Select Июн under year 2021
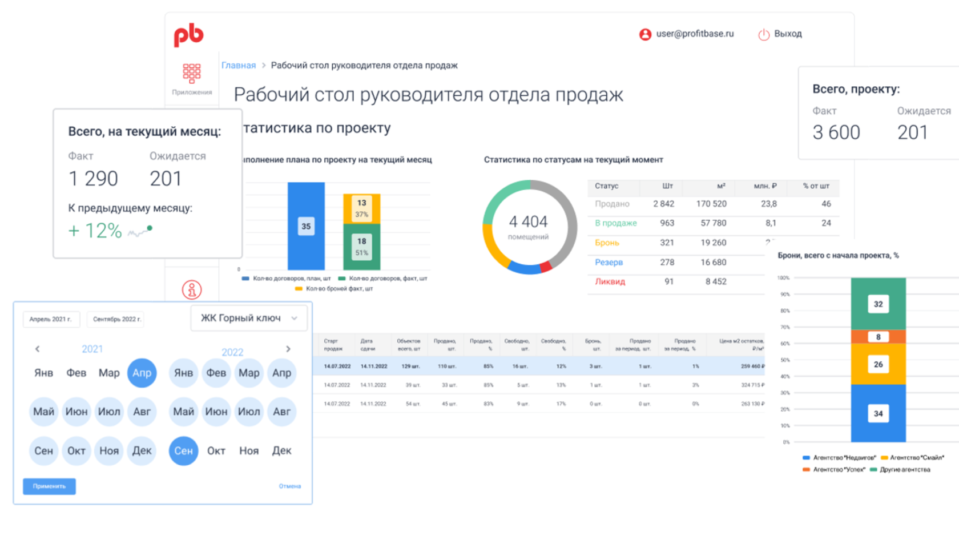This screenshot has height=560, width=959. click(76, 412)
